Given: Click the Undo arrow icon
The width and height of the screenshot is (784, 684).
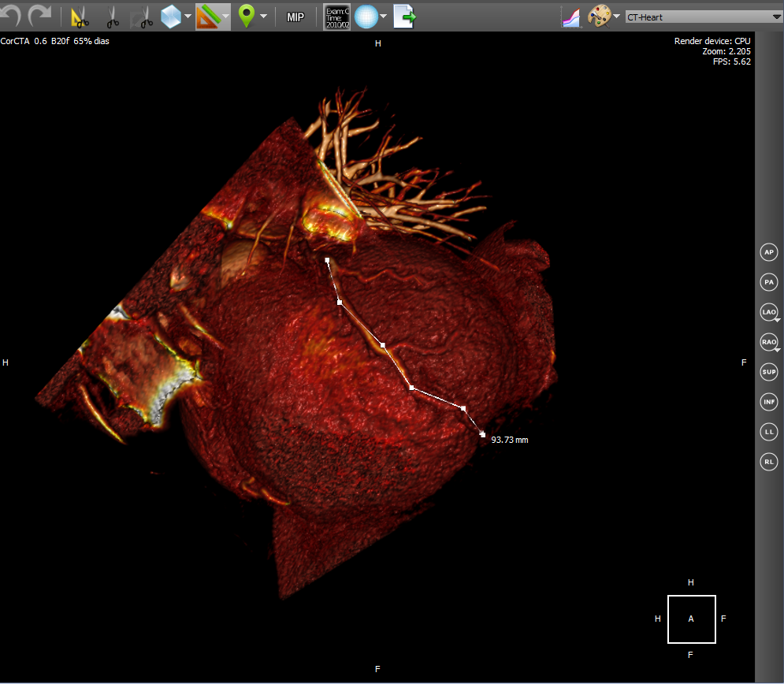Looking at the screenshot, I should point(11,16).
